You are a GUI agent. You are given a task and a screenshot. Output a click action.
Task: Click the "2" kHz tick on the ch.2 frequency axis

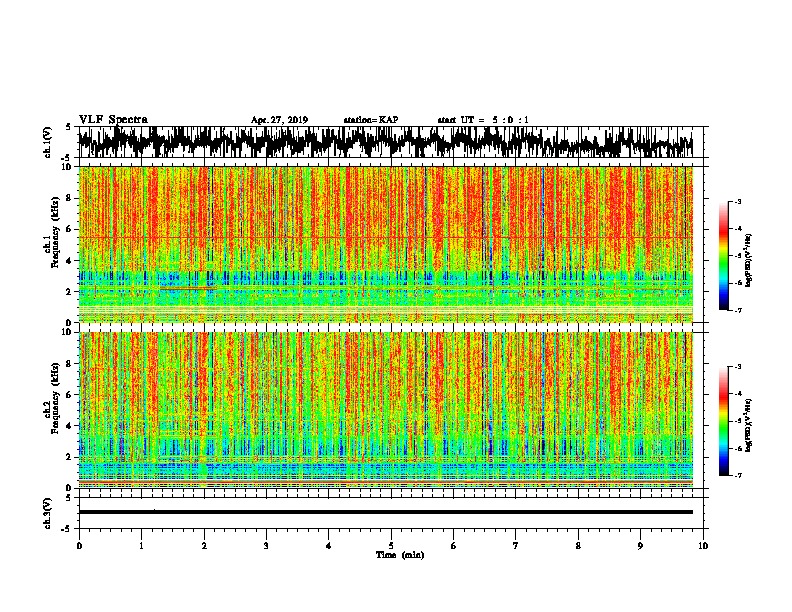[x=70, y=457]
